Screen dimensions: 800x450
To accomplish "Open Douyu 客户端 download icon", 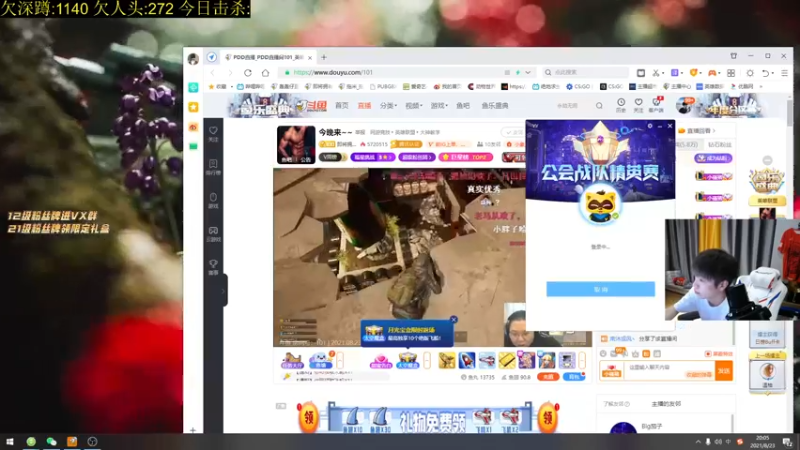I will point(656,105).
